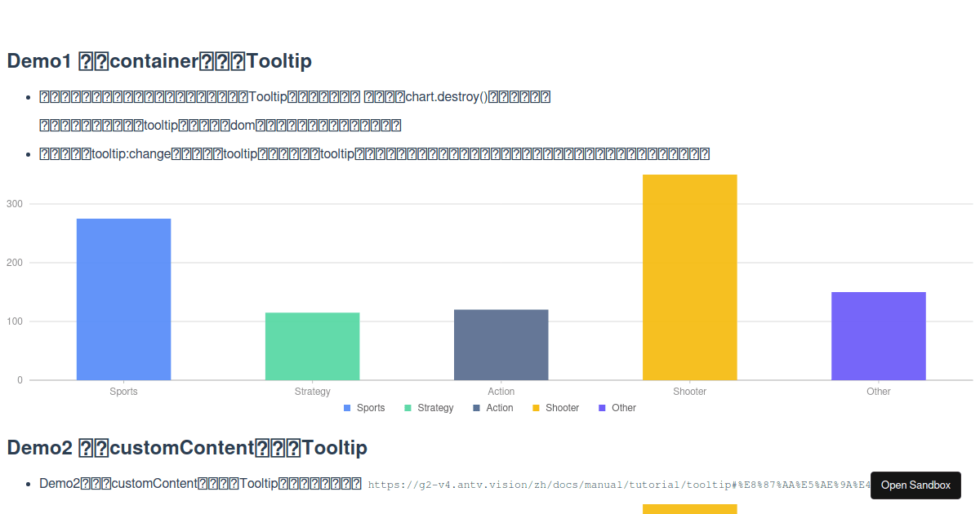Screen dimensions: 980x514
Task: Toggle Sports series via legend label
Action: pos(371,408)
